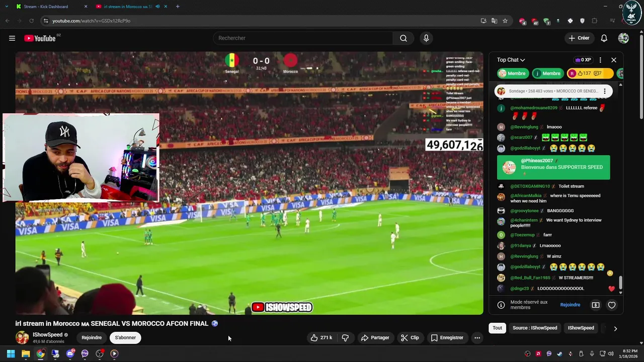
Task: Click the Clip button
Action: tap(410, 338)
